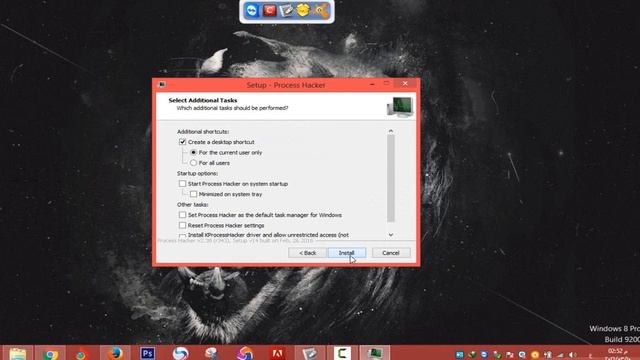Choose the For all users option
Viewport: 640px width, 360px height.
193,163
